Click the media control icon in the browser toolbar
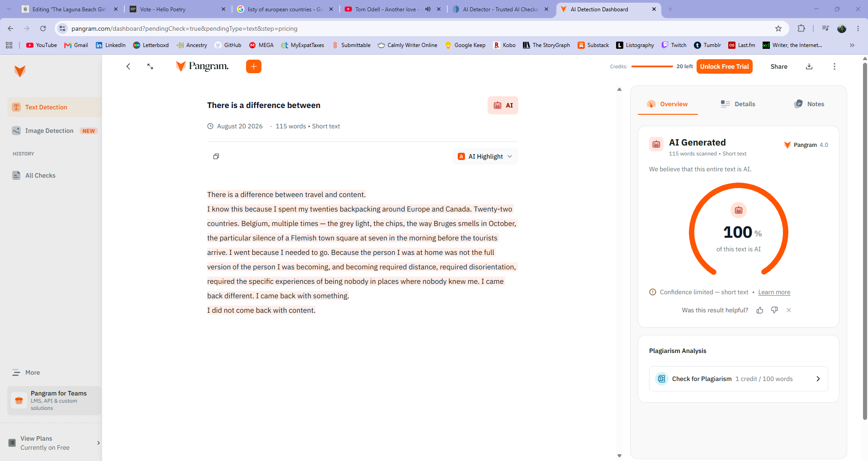868x461 pixels. click(x=825, y=28)
